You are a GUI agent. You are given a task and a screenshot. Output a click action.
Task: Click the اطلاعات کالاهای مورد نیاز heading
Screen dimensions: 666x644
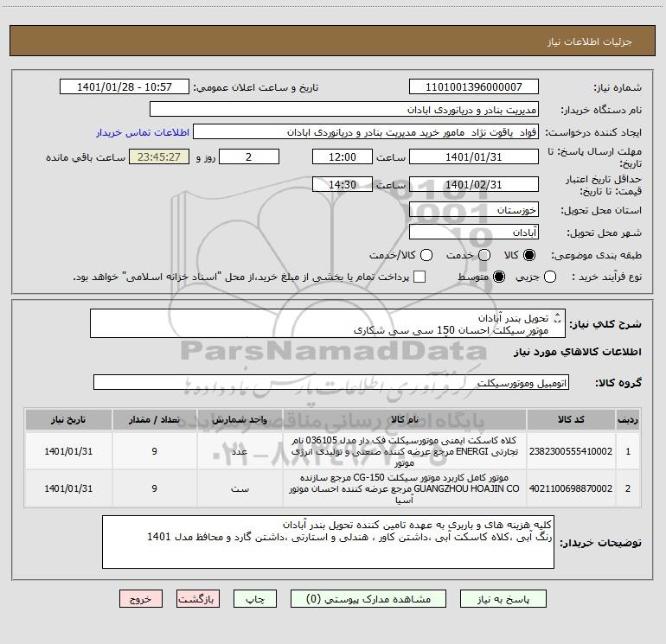click(x=577, y=352)
